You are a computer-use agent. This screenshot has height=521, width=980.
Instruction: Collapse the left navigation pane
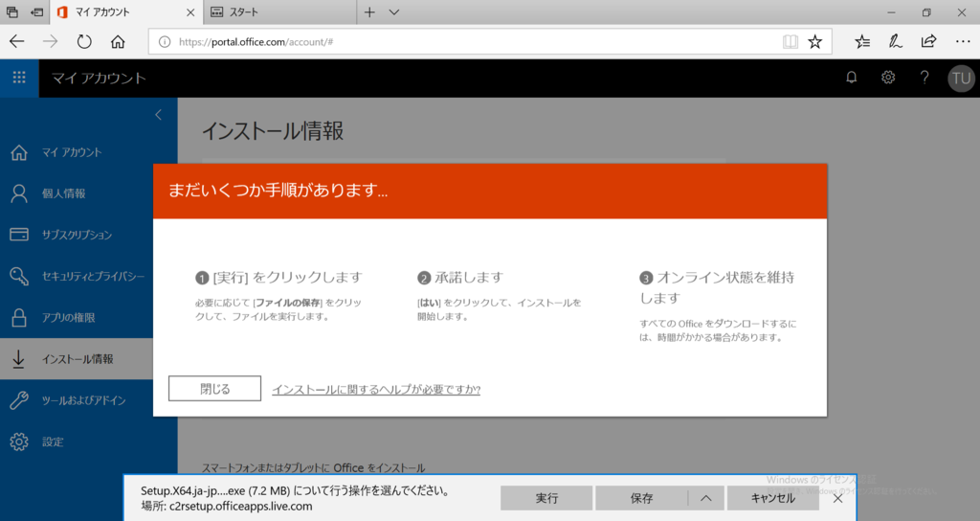158,115
